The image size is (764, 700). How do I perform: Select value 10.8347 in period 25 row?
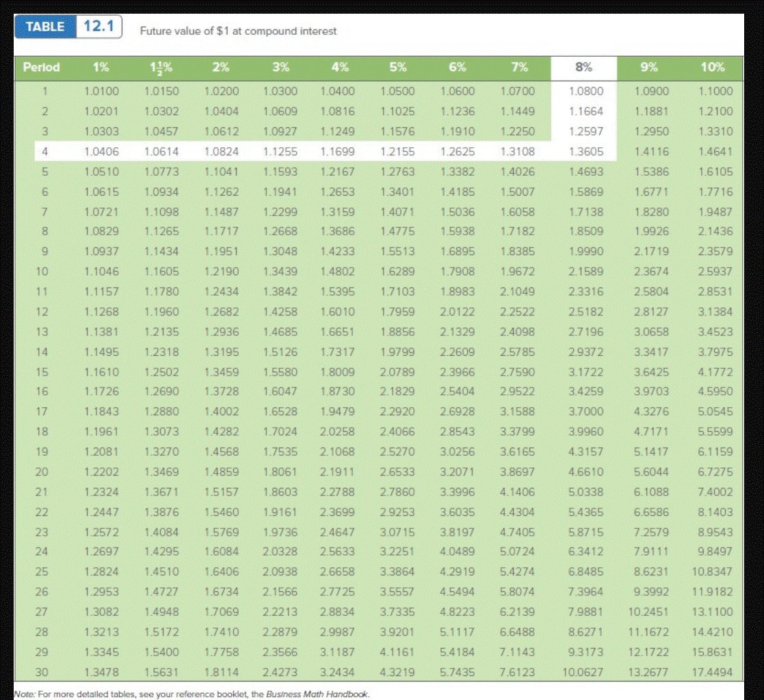tap(712, 571)
